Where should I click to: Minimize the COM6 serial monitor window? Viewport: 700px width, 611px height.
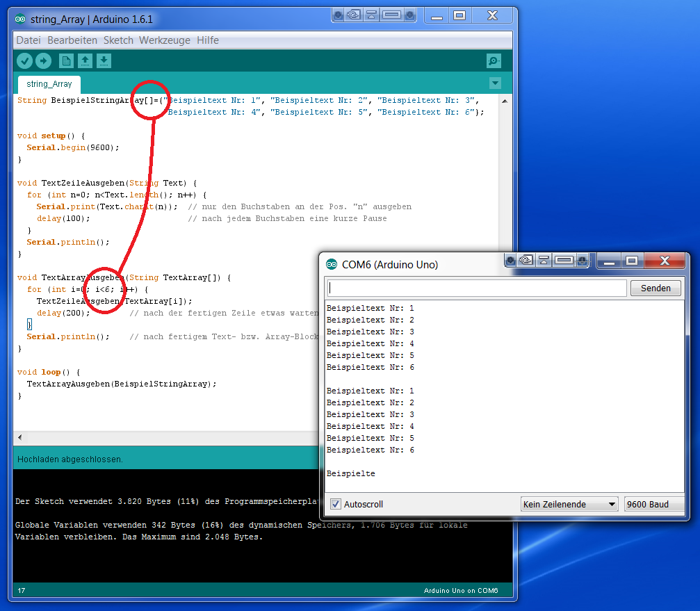(610, 261)
